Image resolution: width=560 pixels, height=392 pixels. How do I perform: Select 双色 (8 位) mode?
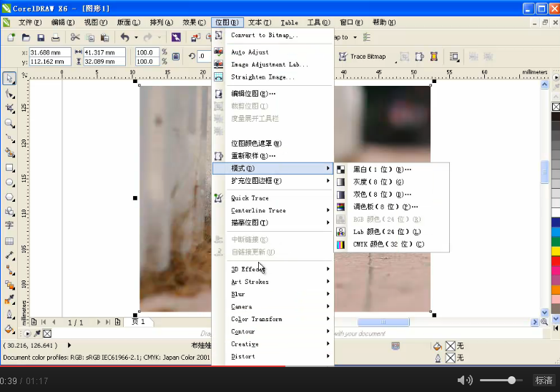392,195
